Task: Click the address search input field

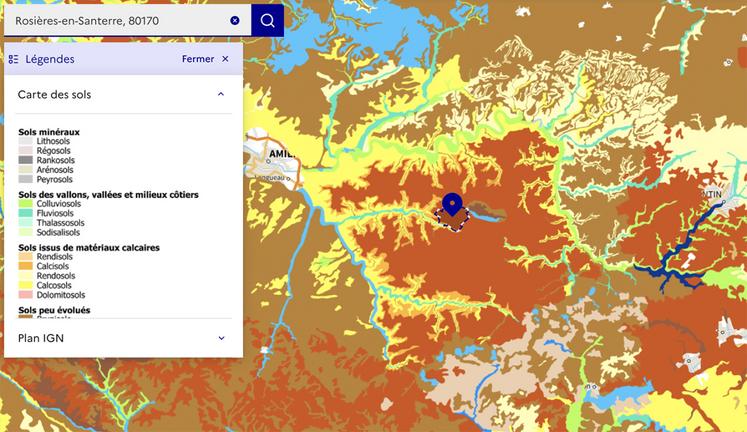Action: pos(119,20)
